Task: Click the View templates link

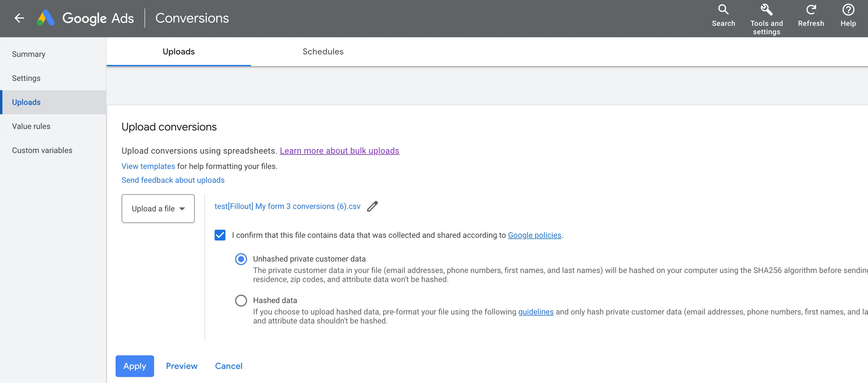Action: coord(148,166)
